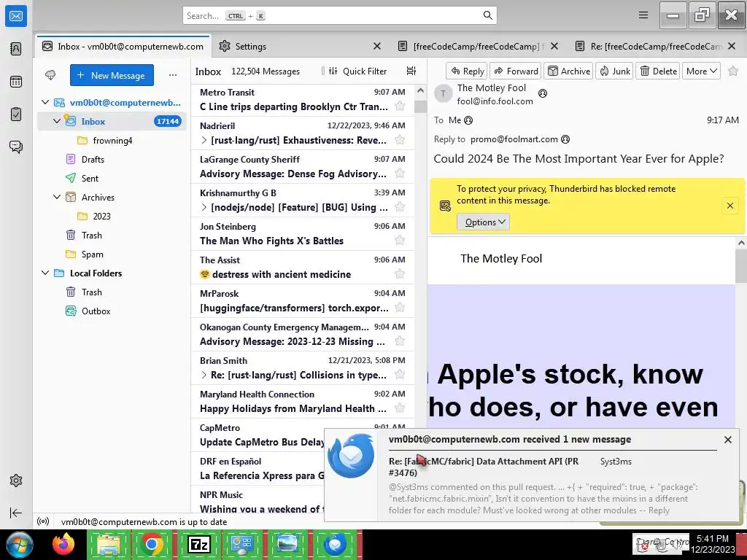Toggle the Quick Filter bar
This screenshot has width=747, height=560.
(357, 71)
